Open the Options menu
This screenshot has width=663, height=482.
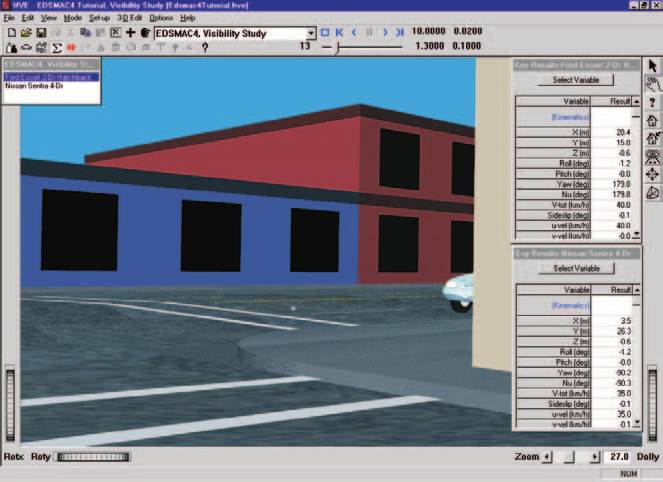pos(161,18)
